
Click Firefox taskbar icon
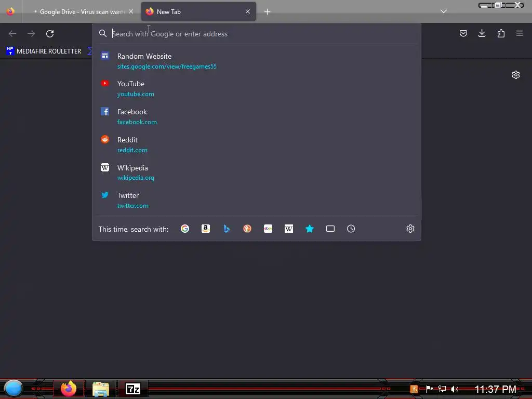click(69, 389)
